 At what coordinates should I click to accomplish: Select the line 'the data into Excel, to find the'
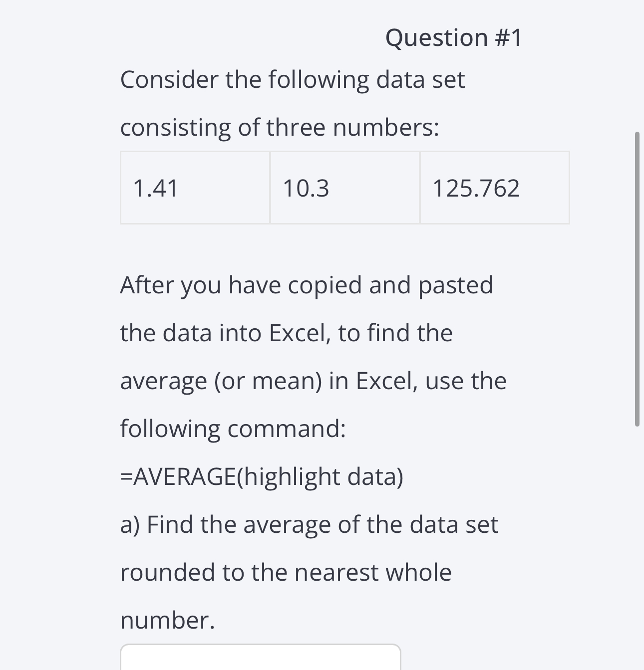pyautogui.click(x=286, y=332)
